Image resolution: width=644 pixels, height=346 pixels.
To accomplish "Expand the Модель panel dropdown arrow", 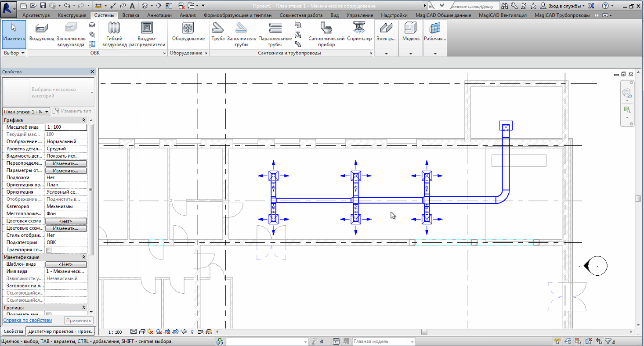I will point(411,54).
